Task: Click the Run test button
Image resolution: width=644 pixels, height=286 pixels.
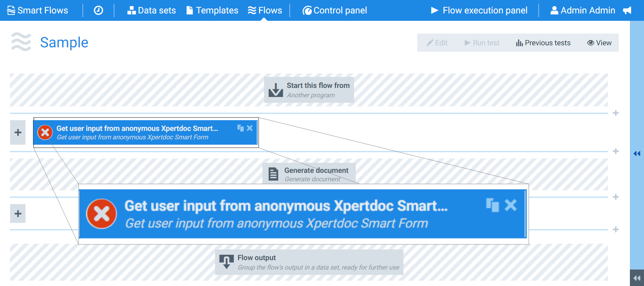Action: tap(482, 43)
